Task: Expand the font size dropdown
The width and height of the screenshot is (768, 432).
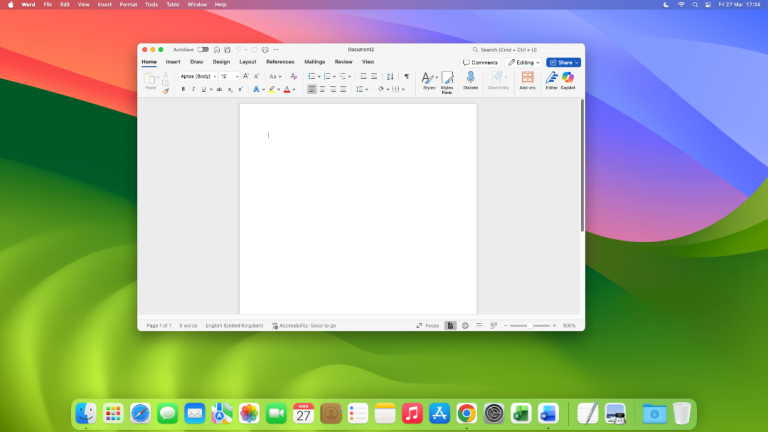Action: coord(237,76)
